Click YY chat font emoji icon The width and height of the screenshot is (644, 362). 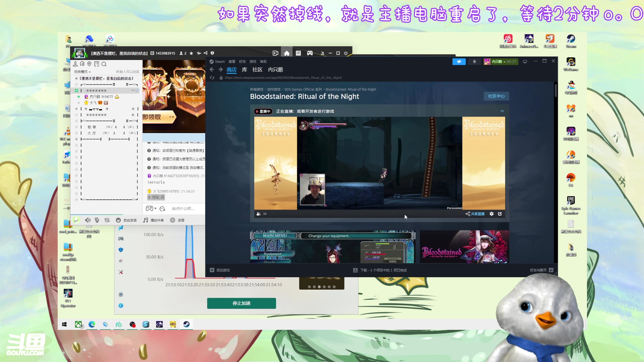click(x=163, y=209)
